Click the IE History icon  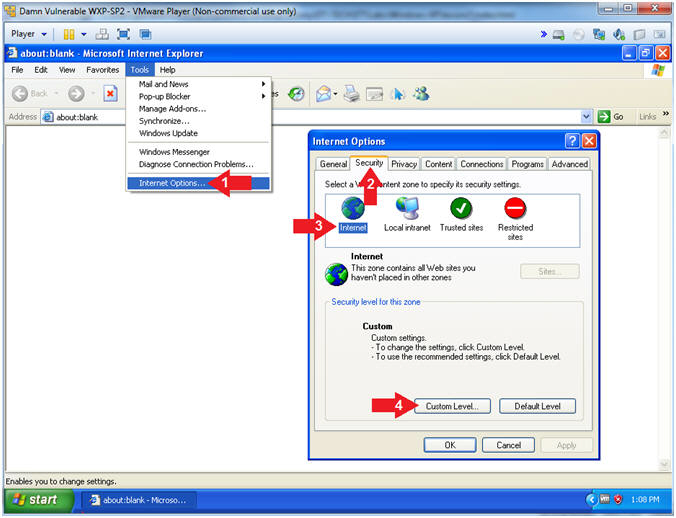pos(296,94)
